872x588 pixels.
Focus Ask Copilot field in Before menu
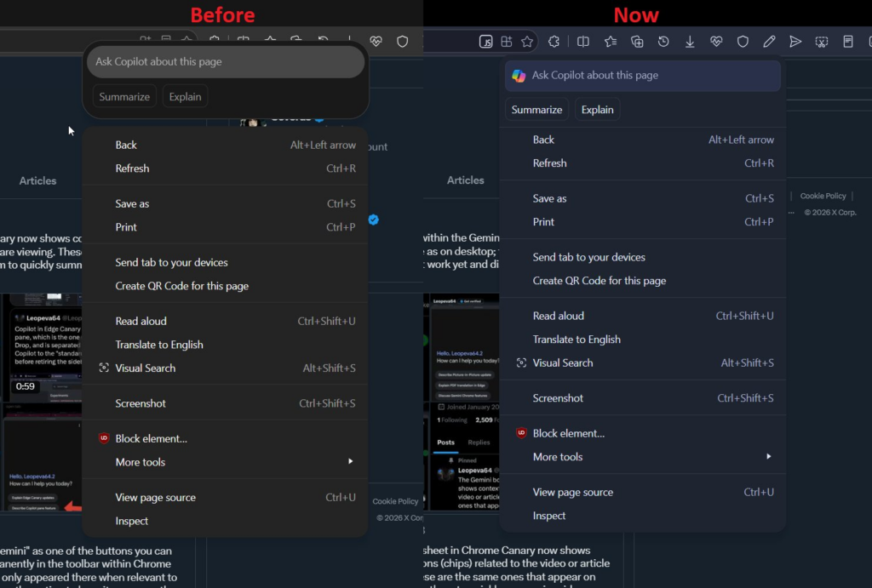click(x=226, y=61)
